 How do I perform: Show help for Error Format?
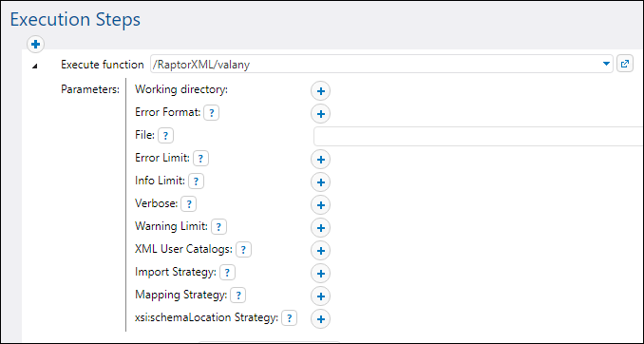point(212,113)
